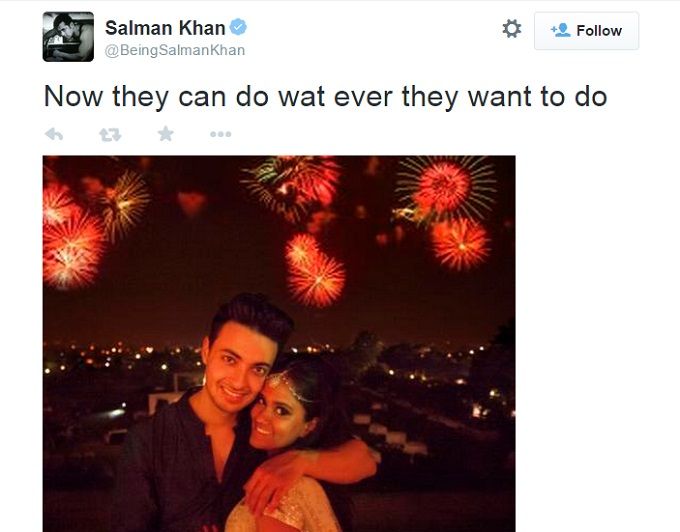
Task: Reply to Salman Khan's tweet
Action: click(x=54, y=134)
